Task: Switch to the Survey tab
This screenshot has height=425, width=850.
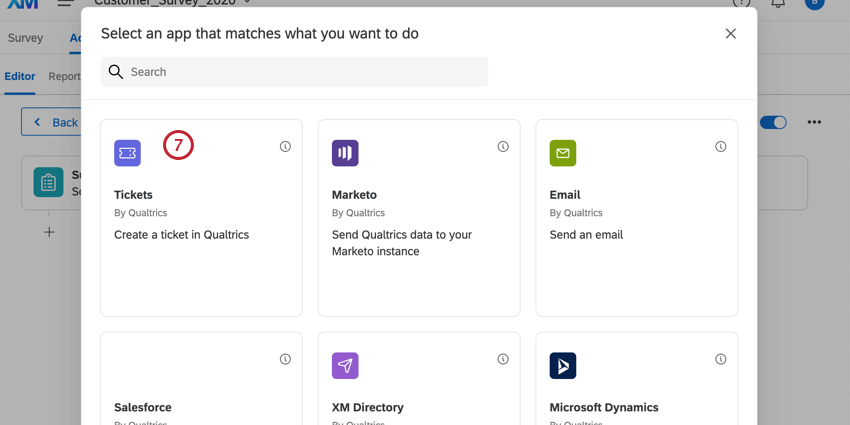Action: (x=25, y=38)
